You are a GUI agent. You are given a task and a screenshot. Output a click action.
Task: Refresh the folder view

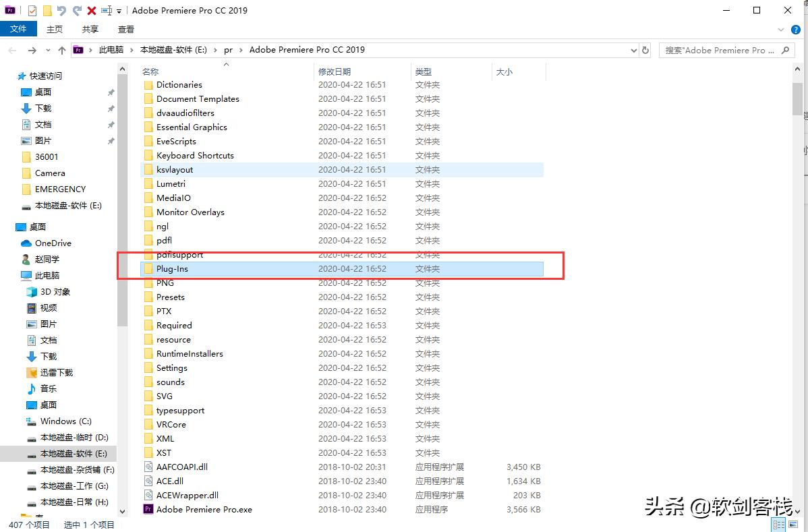645,51
